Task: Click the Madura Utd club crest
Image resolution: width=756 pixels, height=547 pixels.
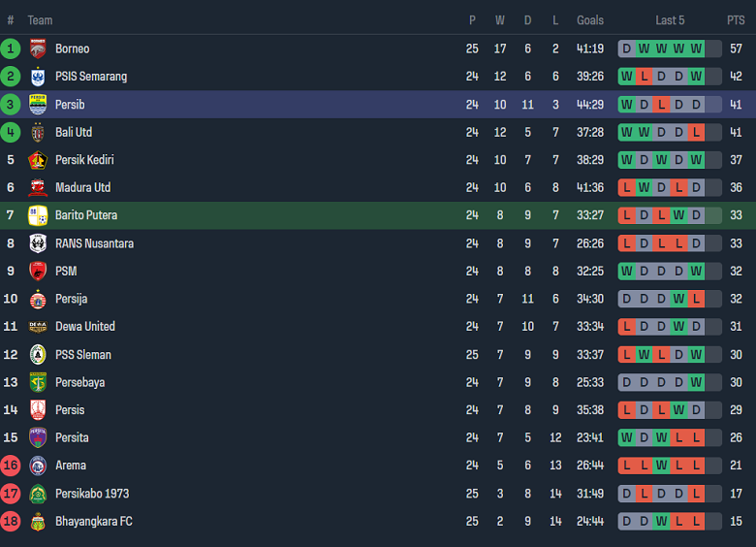Action: pyautogui.click(x=38, y=188)
